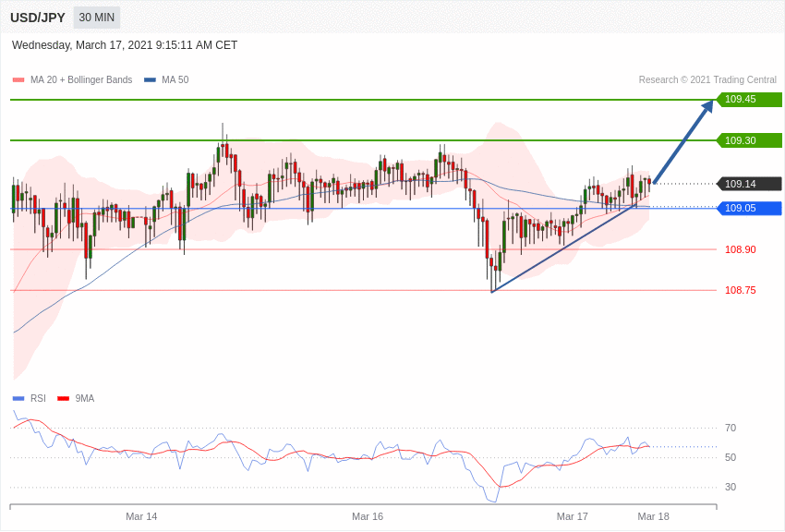Click the RSI 70 level label
The image size is (785, 532).
731,428
